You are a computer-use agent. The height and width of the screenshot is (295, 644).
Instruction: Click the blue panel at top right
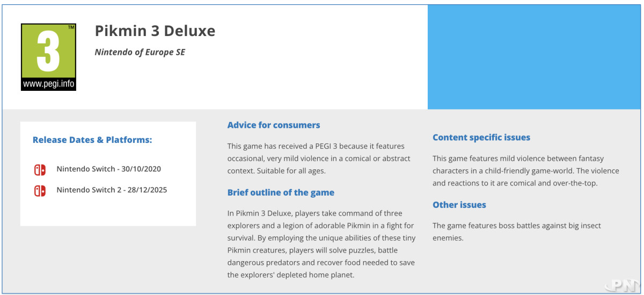click(x=534, y=56)
